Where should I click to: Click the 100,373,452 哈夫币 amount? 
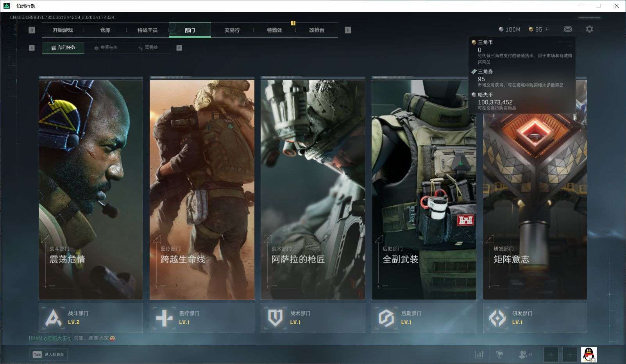(495, 102)
